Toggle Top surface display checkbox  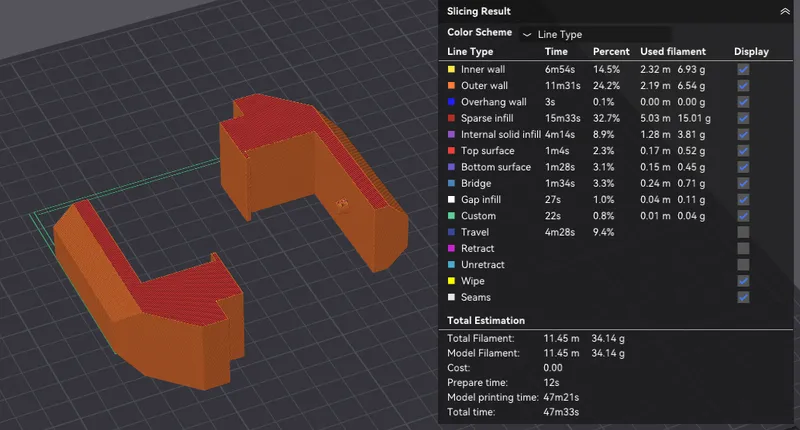tap(743, 151)
